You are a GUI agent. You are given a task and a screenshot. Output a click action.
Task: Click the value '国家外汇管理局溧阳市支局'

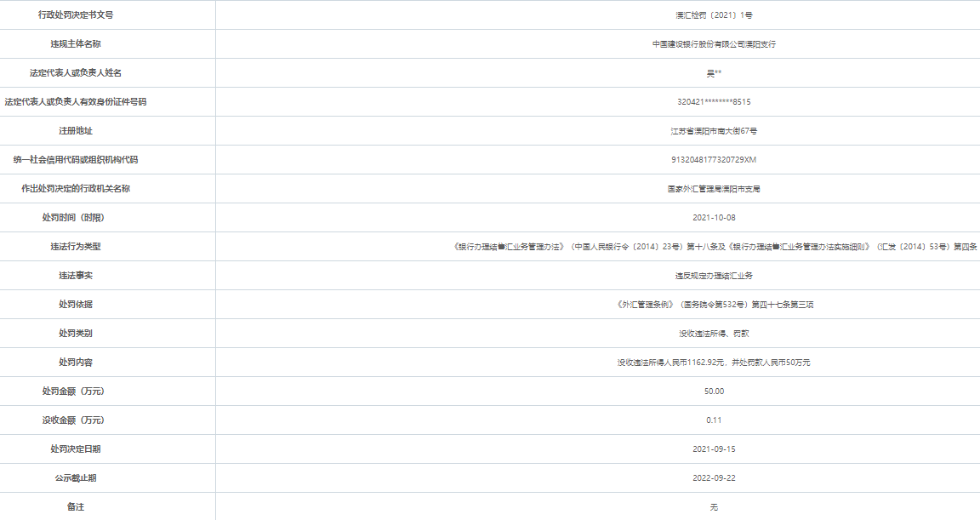714,189
